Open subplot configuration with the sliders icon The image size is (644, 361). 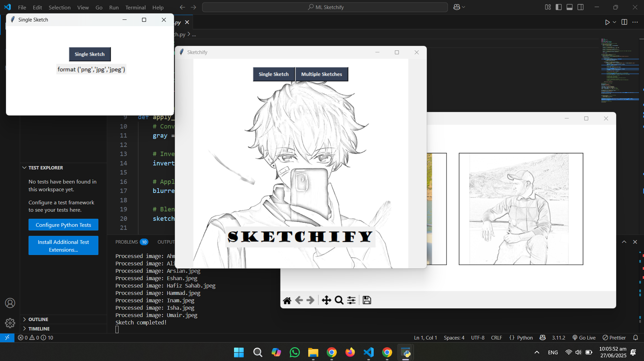pyautogui.click(x=351, y=300)
